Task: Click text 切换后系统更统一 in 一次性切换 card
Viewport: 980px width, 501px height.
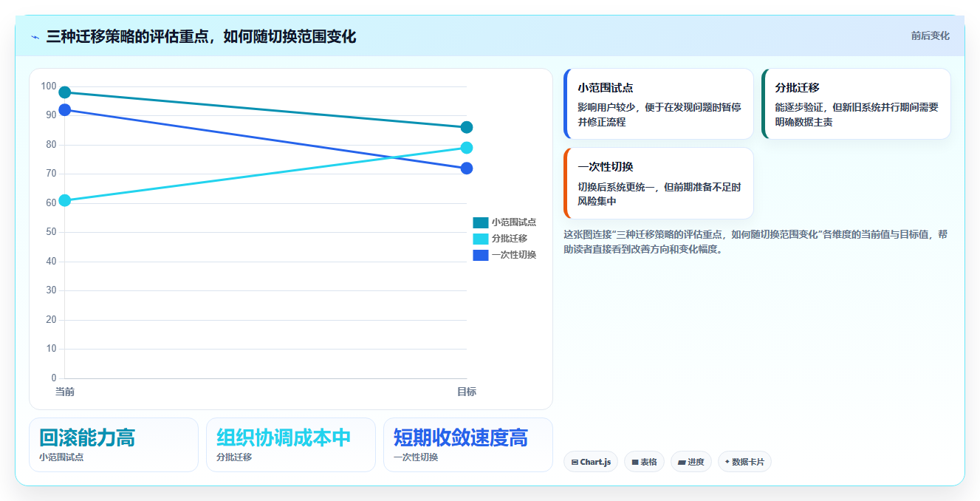Action: 617,188
